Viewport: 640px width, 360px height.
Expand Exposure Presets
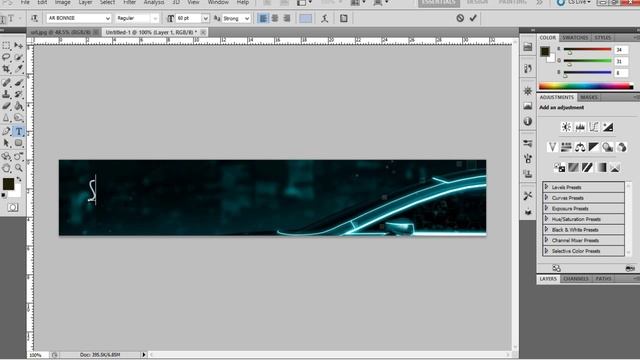tap(547, 208)
